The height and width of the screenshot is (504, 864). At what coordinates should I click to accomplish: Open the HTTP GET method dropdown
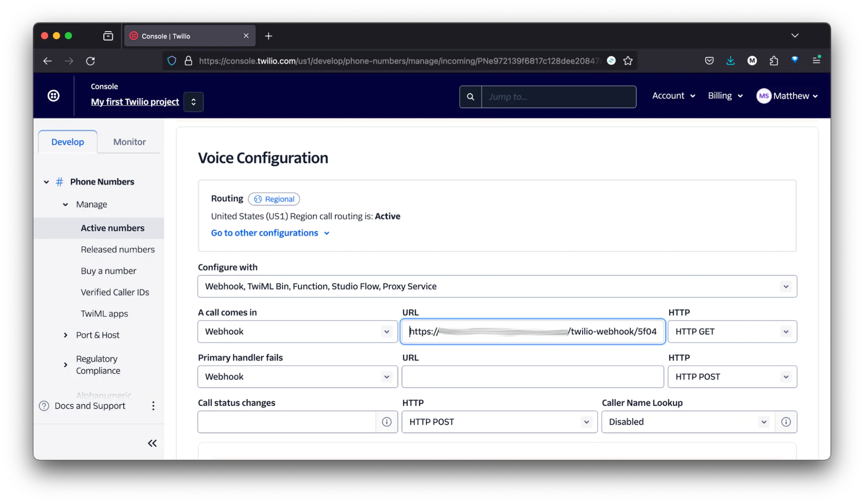(x=732, y=331)
